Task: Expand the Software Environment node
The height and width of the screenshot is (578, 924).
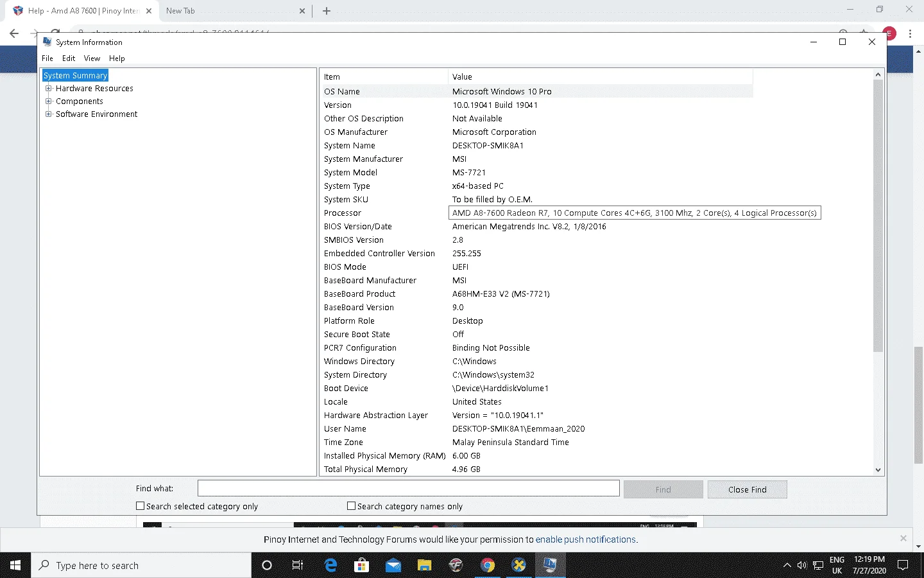Action: click(48, 114)
